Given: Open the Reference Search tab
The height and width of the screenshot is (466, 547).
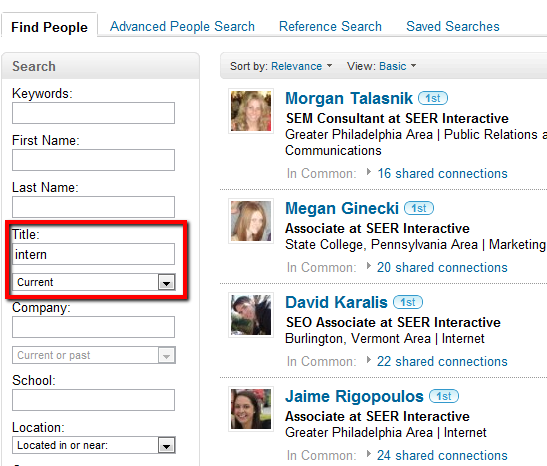Looking at the screenshot, I should [x=330, y=27].
